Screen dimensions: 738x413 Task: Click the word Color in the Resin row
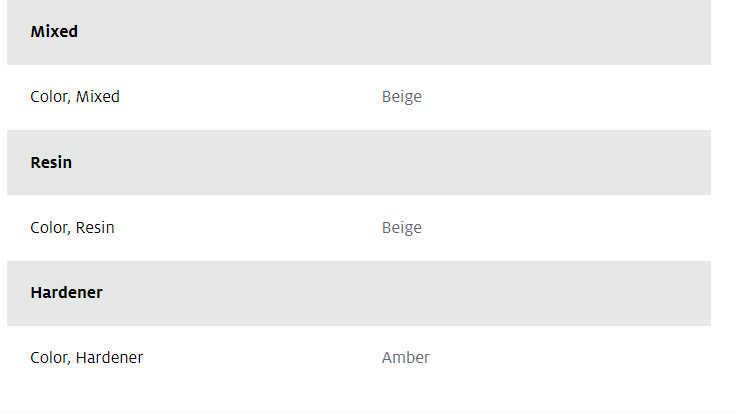click(50, 228)
